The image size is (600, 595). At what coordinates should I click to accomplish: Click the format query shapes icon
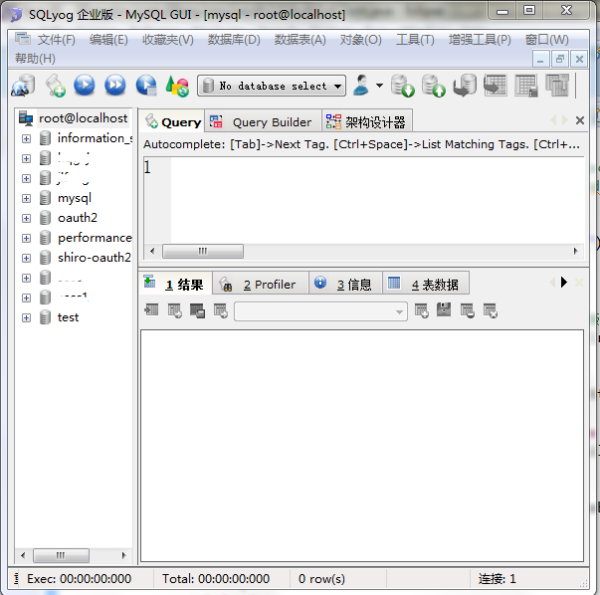[x=177, y=86]
